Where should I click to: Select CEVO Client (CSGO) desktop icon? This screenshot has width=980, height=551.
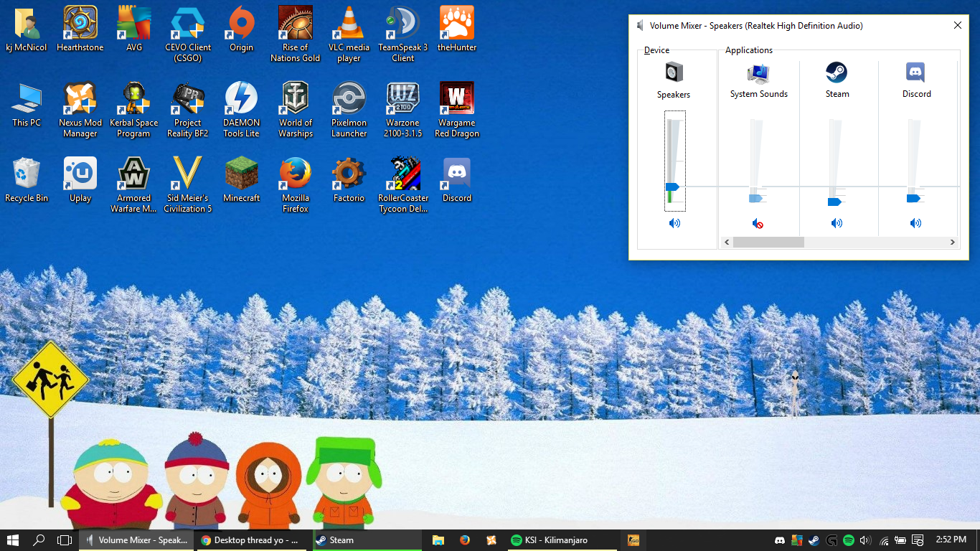(x=188, y=34)
